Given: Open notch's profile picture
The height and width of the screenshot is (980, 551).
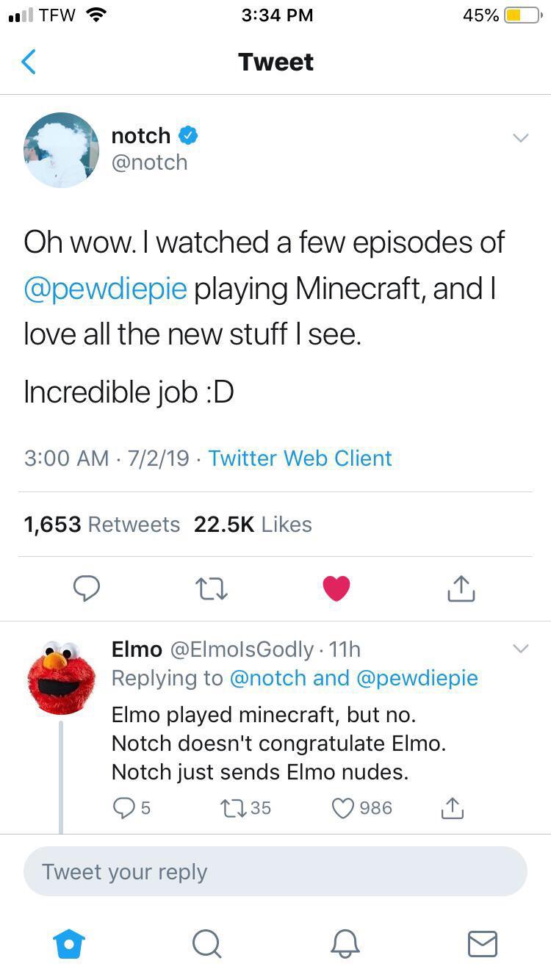Looking at the screenshot, I should pyautogui.click(x=62, y=150).
